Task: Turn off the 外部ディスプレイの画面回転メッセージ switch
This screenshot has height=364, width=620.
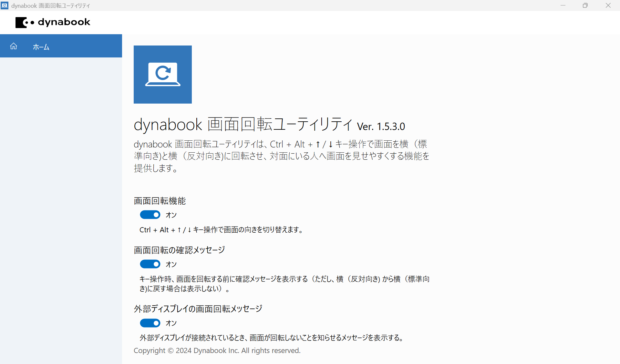Action: pos(150,323)
